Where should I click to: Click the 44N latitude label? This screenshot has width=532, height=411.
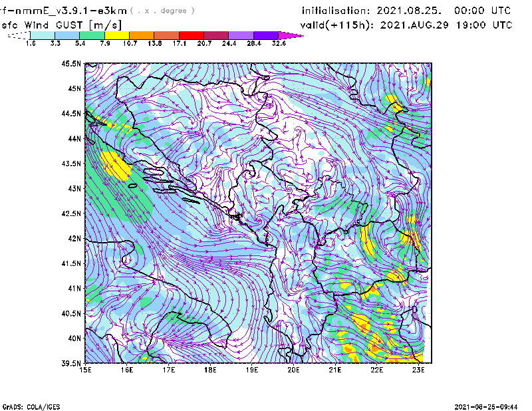(x=74, y=138)
